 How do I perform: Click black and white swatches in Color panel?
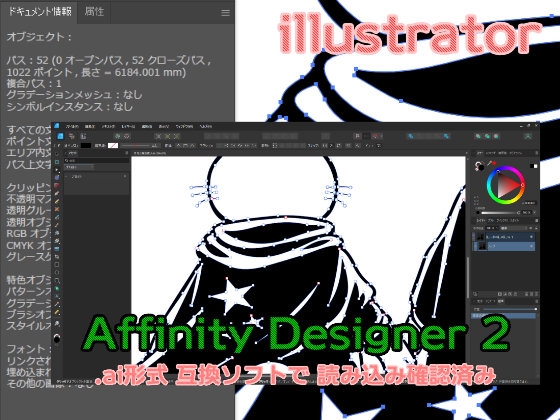(x=534, y=166)
